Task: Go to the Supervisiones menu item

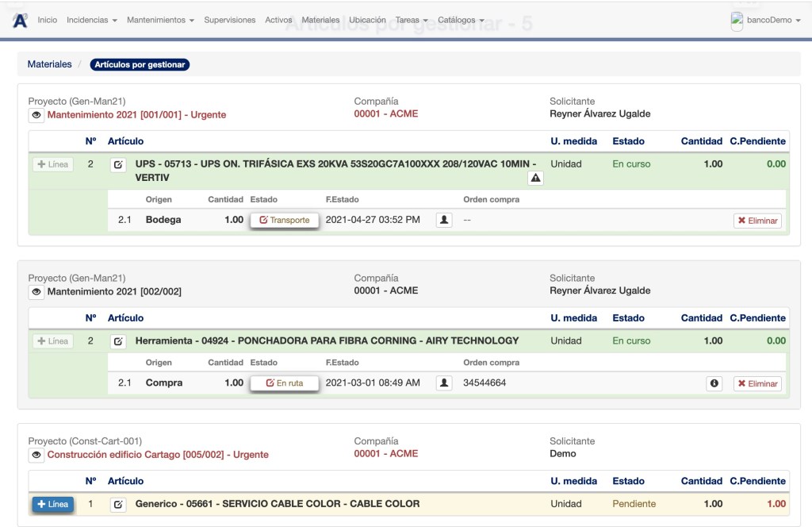Action: pos(230,20)
